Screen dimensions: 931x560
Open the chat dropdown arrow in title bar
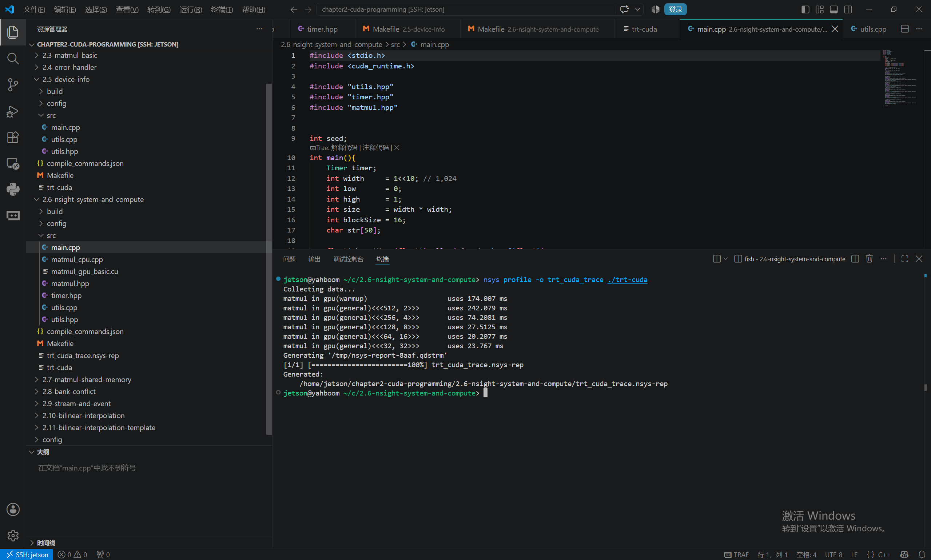tap(637, 9)
